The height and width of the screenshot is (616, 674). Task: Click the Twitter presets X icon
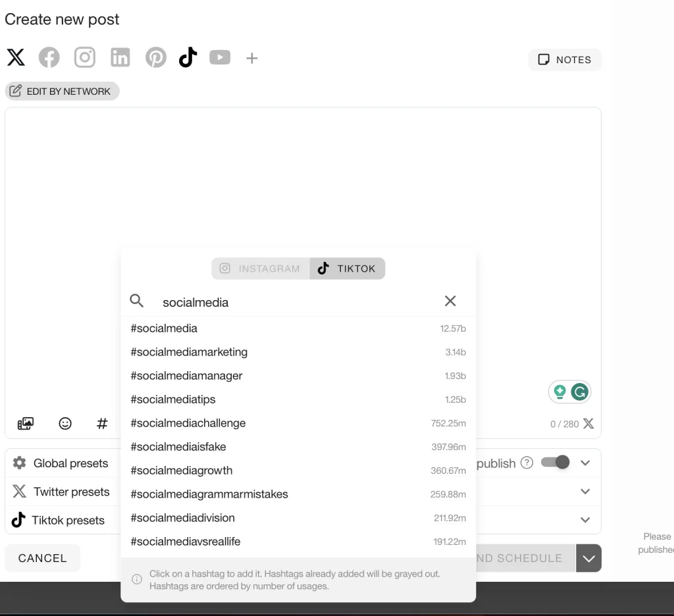pos(19,492)
